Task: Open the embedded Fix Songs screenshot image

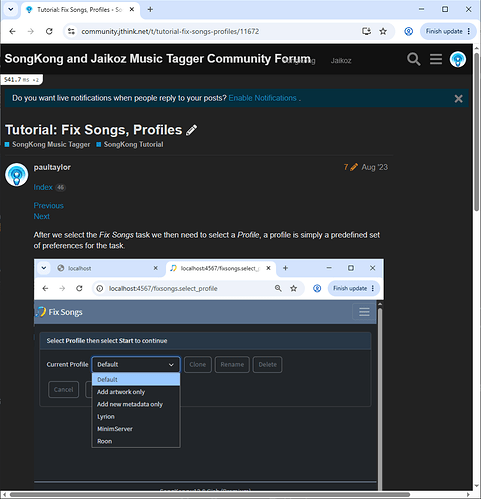Action: click(209, 374)
